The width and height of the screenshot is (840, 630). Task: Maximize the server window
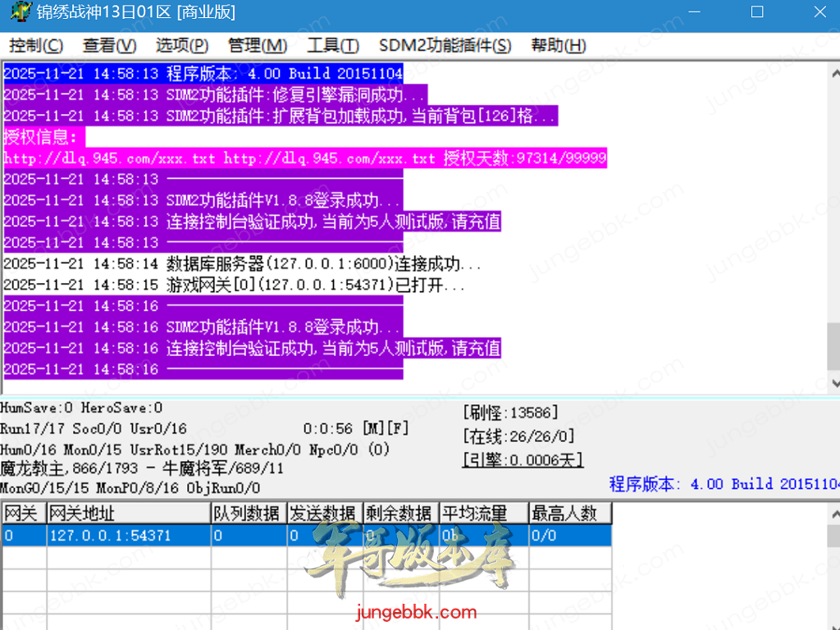(756, 12)
